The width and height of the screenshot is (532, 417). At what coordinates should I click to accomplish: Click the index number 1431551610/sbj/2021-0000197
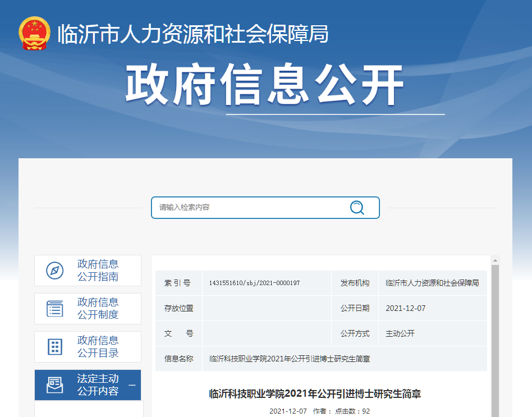click(254, 283)
